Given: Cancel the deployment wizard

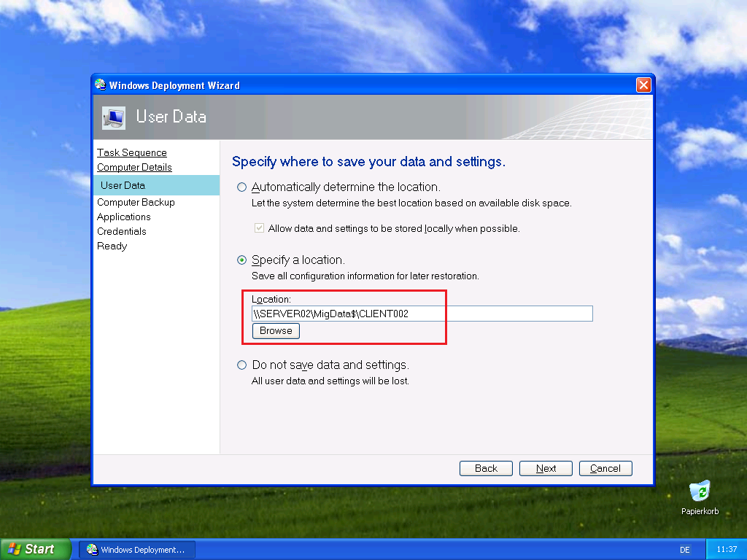Looking at the screenshot, I should 605,469.
